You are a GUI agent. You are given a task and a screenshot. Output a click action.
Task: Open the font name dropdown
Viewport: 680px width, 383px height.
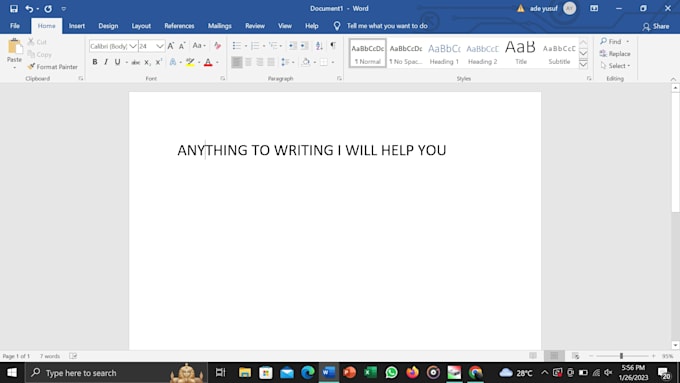(x=133, y=46)
